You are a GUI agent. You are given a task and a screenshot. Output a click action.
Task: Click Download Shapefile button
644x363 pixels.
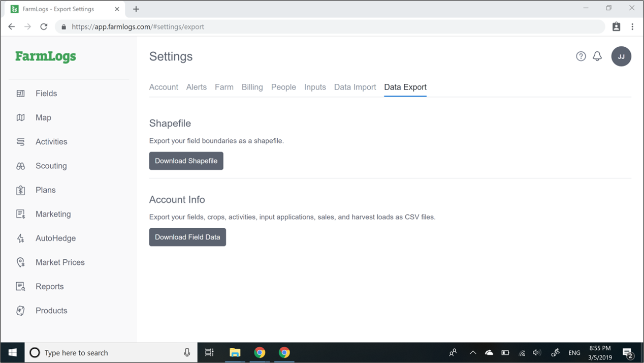click(186, 161)
